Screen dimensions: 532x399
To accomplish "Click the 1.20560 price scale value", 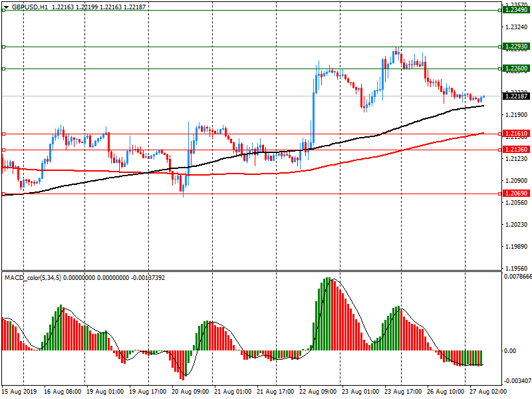I will point(517,203).
